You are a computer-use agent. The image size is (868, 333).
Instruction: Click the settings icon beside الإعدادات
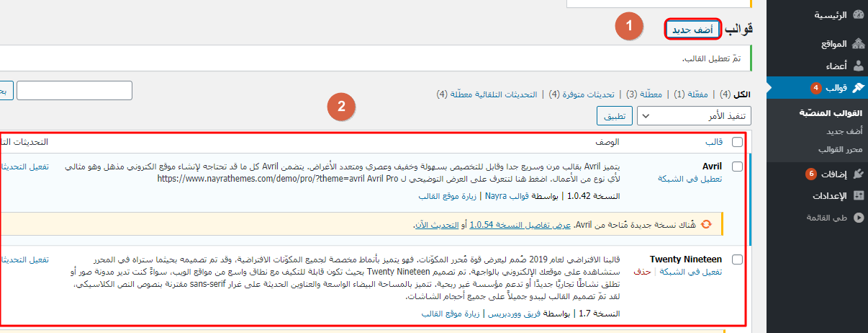[x=858, y=195]
